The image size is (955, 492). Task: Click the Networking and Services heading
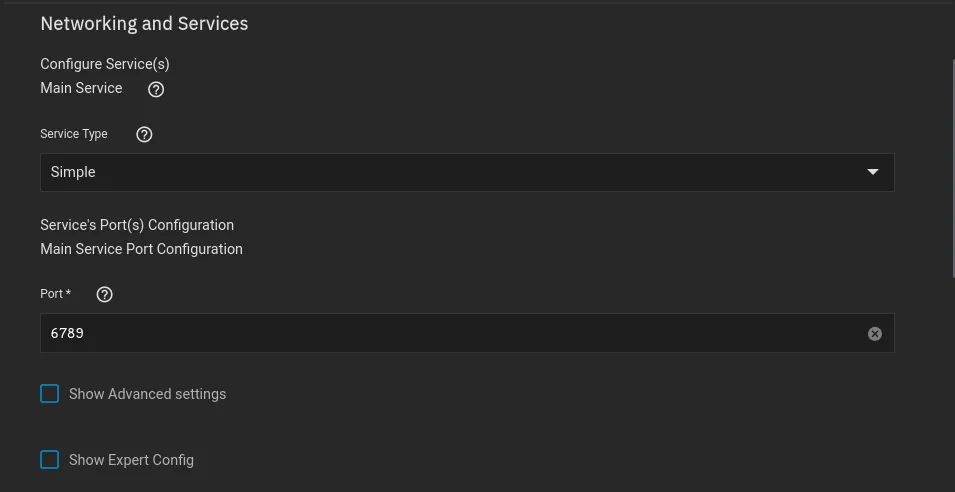click(x=144, y=23)
